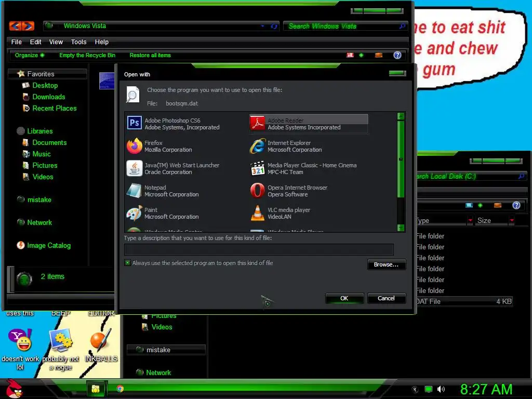This screenshot has height=399, width=532.
Task: Open the 'doesn't work lol' Yahoo desktop icon
Action: pyautogui.click(x=20, y=349)
